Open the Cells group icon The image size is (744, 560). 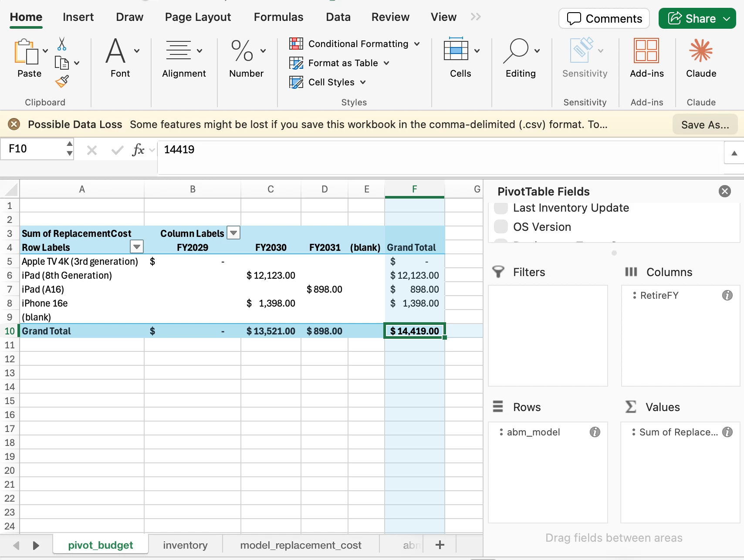pyautogui.click(x=456, y=50)
